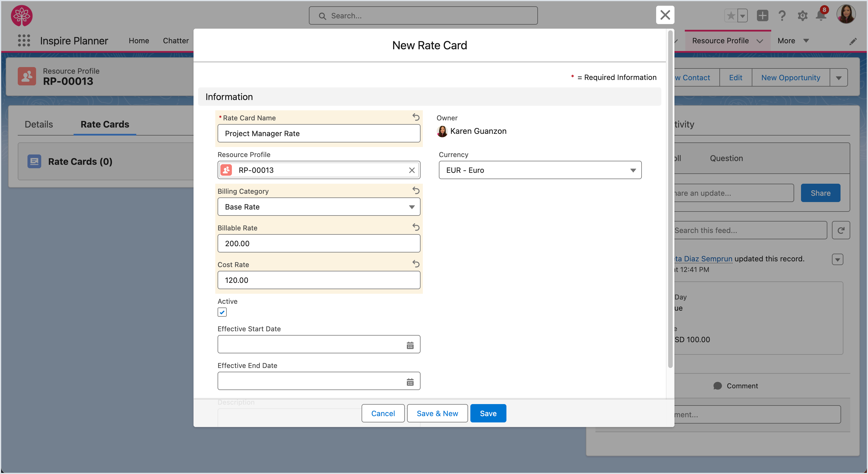This screenshot has width=868, height=474.
Task: Open the setup gear icon
Action: 802,15
